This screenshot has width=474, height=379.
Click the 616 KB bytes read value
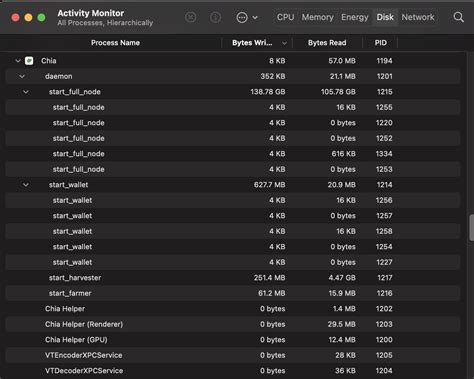click(x=343, y=154)
